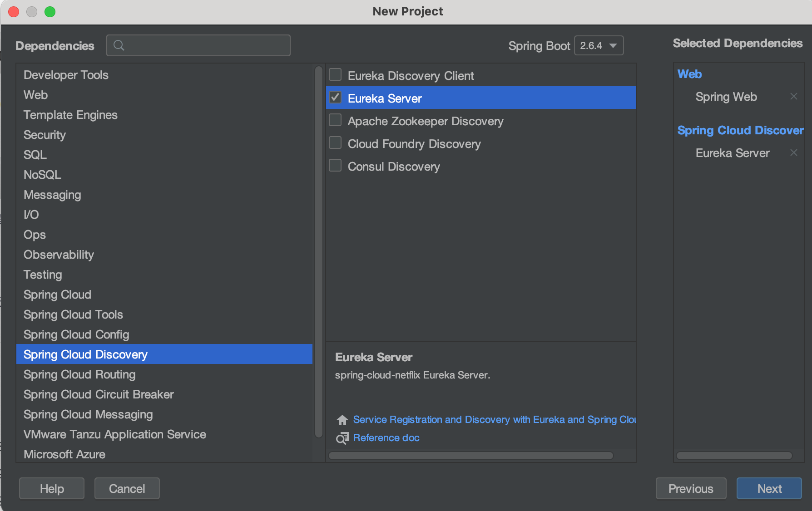The width and height of the screenshot is (812, 511).
Task: Select the NoSQL category
Action: click(x=164, y=175)
